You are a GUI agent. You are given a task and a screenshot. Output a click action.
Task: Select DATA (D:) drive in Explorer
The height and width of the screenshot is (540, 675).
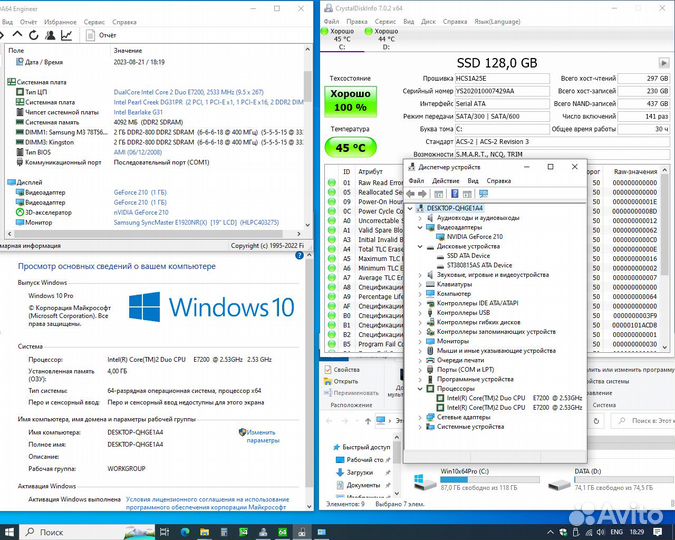coord(610,480)
